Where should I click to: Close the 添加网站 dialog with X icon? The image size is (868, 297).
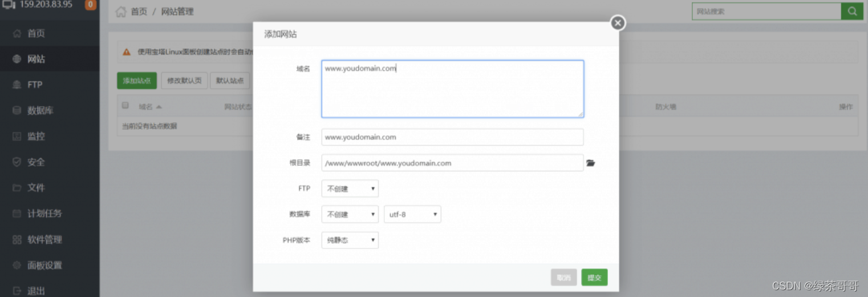click(618, 23)
